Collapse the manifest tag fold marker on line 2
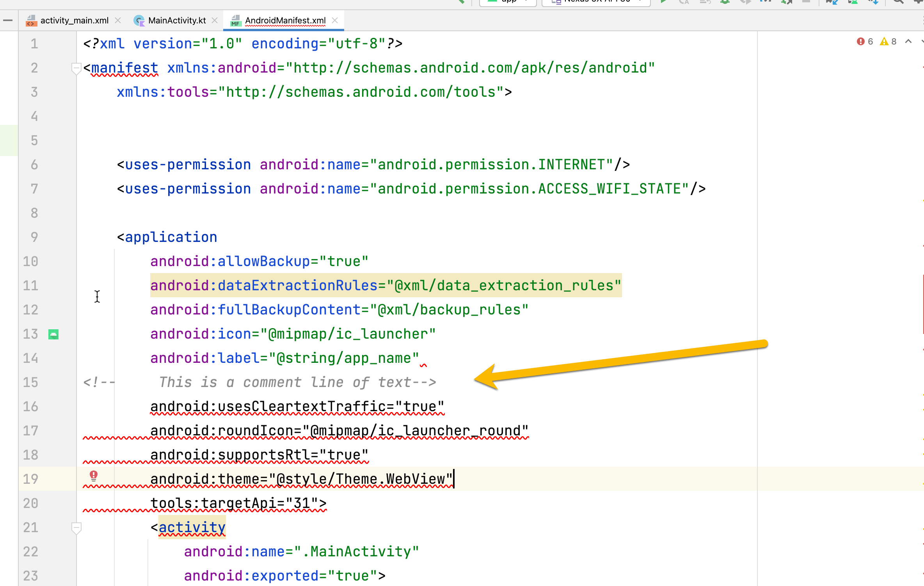Image resolution: width=924 pixels, height=586 pixels. point(76,68)
